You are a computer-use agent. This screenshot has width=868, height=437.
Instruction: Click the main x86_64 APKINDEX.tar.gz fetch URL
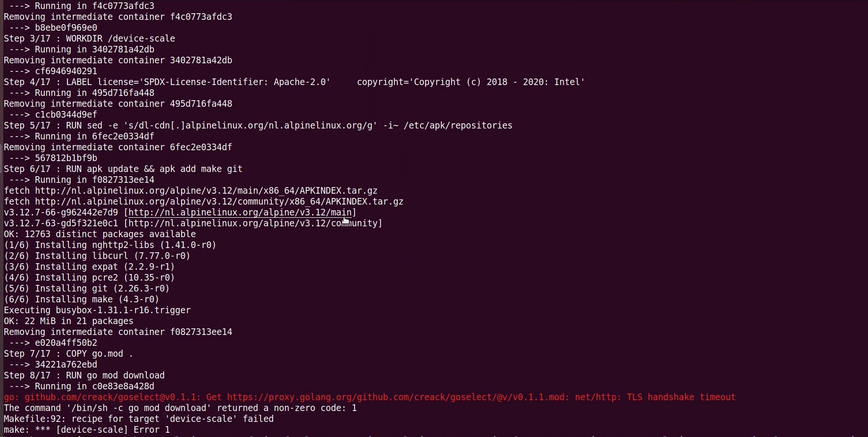tap(206, 191)
